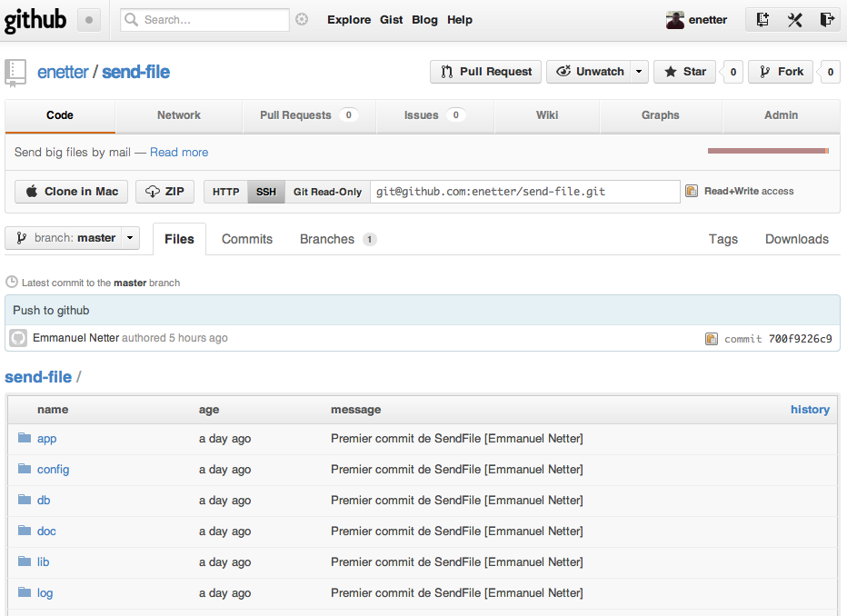
Task: Select SSH clone protocol
Action: pyautogui.click(x=265, y=192)
